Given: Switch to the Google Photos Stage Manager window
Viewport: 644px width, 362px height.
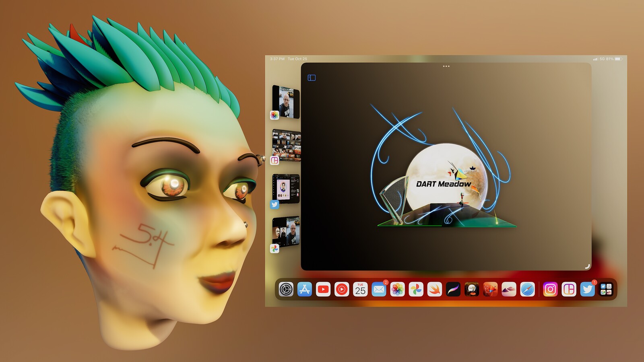Looking at the screenshot, I should (286, 232).
